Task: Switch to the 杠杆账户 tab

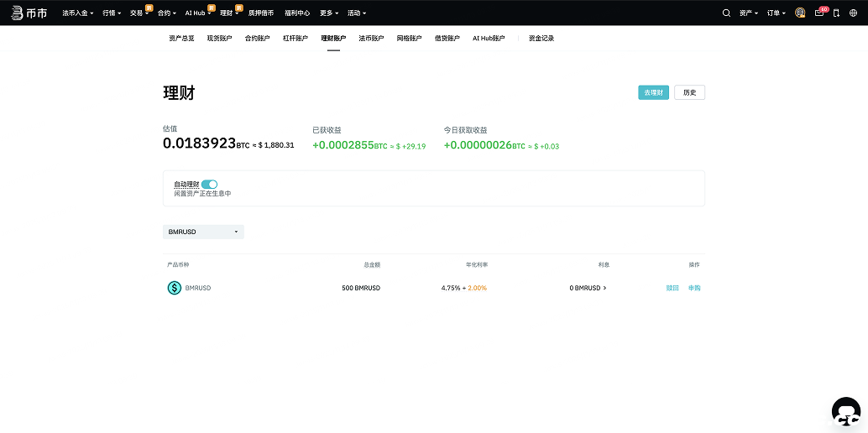Action: [295, 39]
